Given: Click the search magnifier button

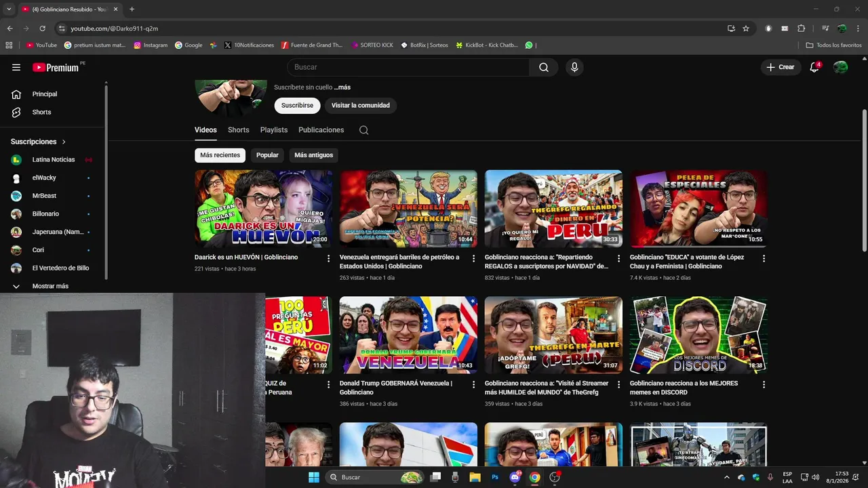Looking at the screenshot, I should [x=544, y=67].
